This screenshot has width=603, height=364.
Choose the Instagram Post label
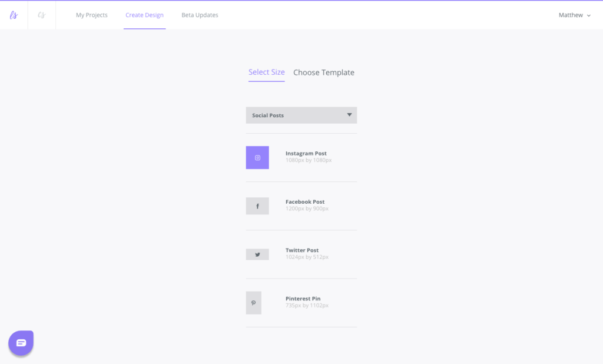(306, 153)
